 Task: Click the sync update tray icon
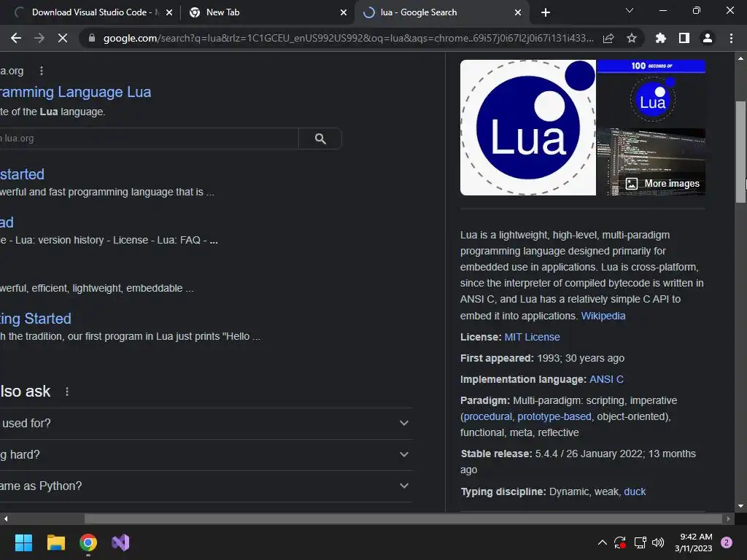(x=620, y=542)
